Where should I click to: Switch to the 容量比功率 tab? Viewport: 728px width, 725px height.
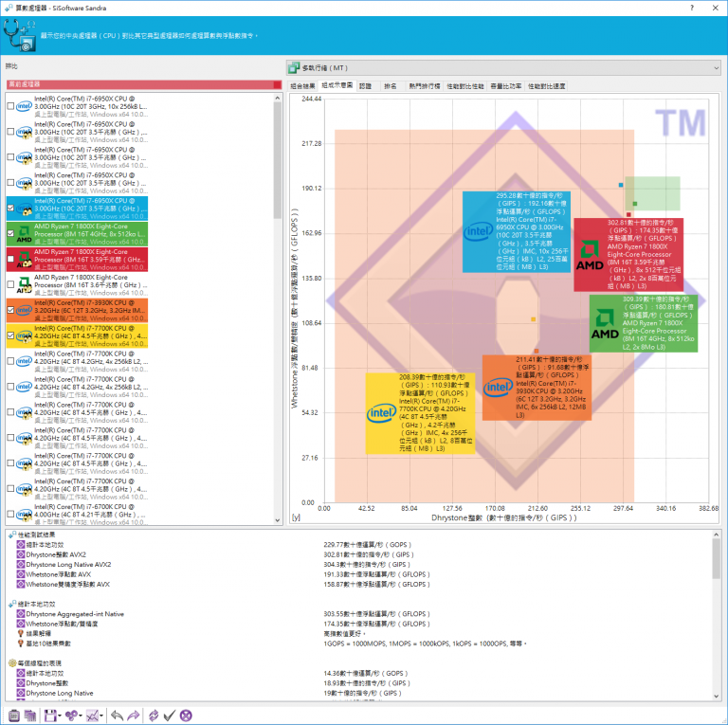(x=506, y=86)
